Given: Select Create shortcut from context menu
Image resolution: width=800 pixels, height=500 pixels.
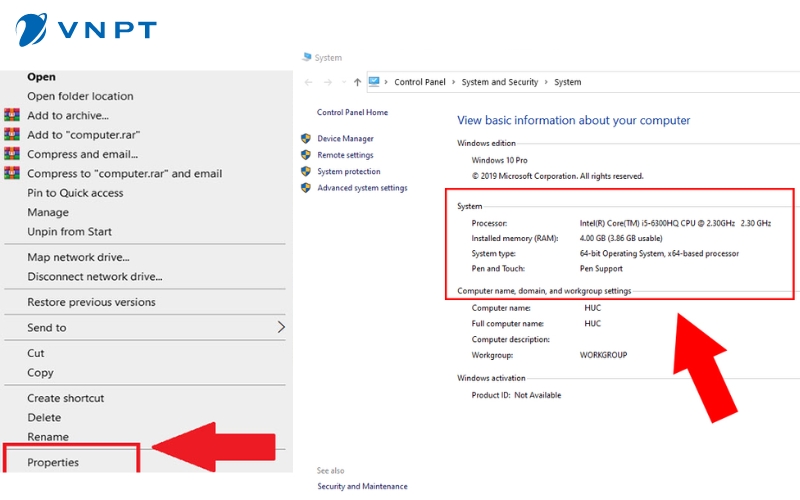Looking at the screenshot, I should pos(65,398).
